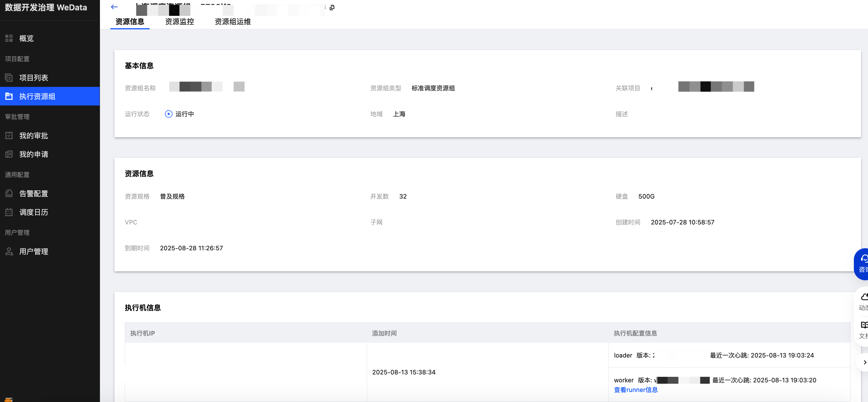Open 用户管理 user management
868x402 pixels.
tap(33, 251)
